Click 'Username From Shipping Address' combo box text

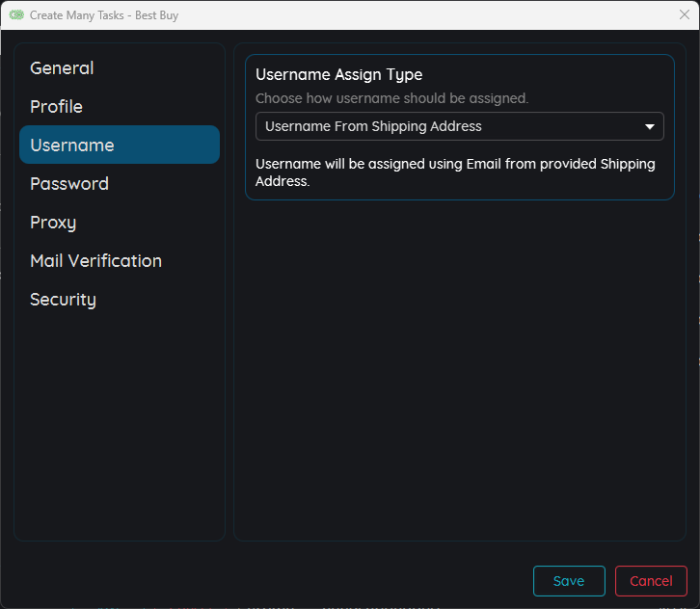click(x=373, y=126)
